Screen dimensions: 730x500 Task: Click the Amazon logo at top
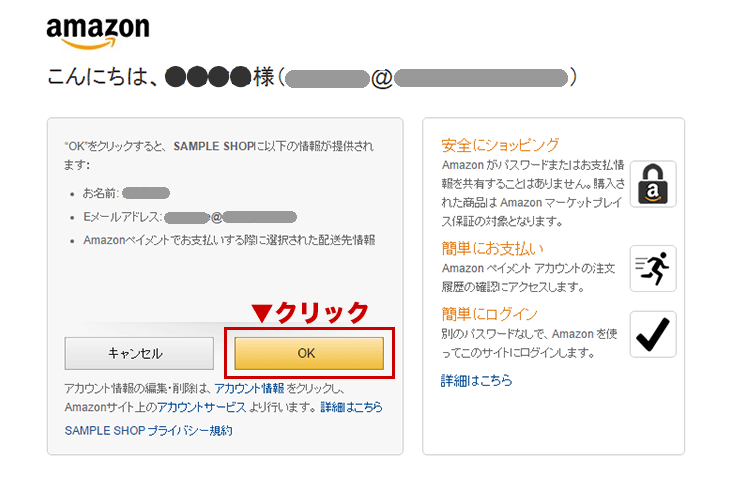98,34
